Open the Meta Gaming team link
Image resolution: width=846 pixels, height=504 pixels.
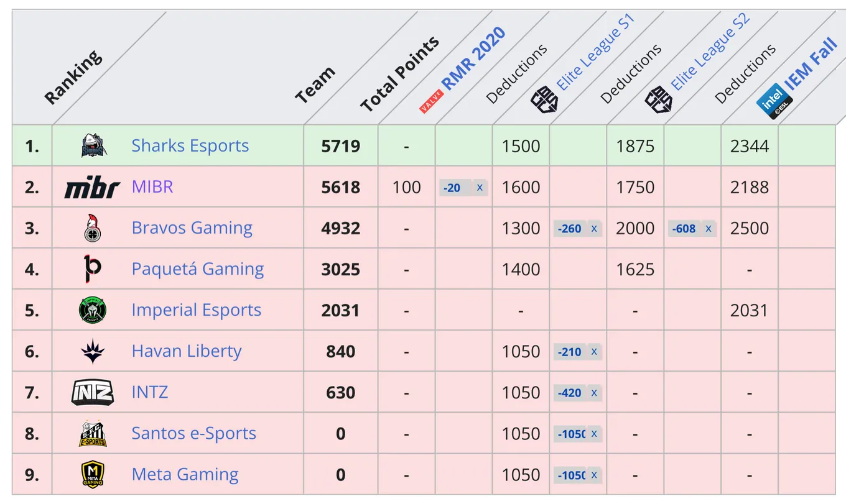185,474
